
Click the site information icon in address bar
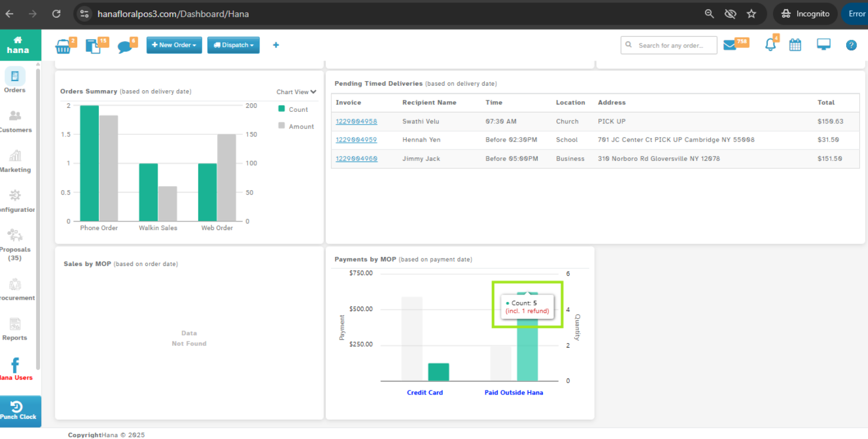[x=85, y=14]
